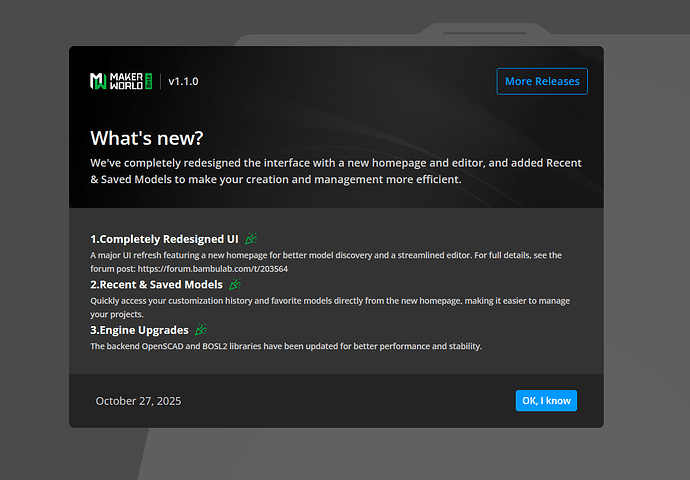Viewport: 690px width, 480px height.
Task: Select the 2.Recent & Saved Models heading
Action: (x=156, y=285)
